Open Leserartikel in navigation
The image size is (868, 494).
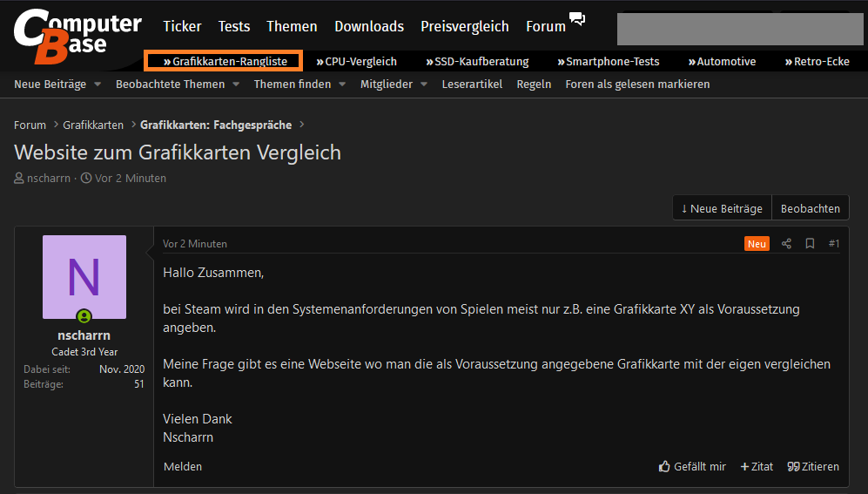472,85
